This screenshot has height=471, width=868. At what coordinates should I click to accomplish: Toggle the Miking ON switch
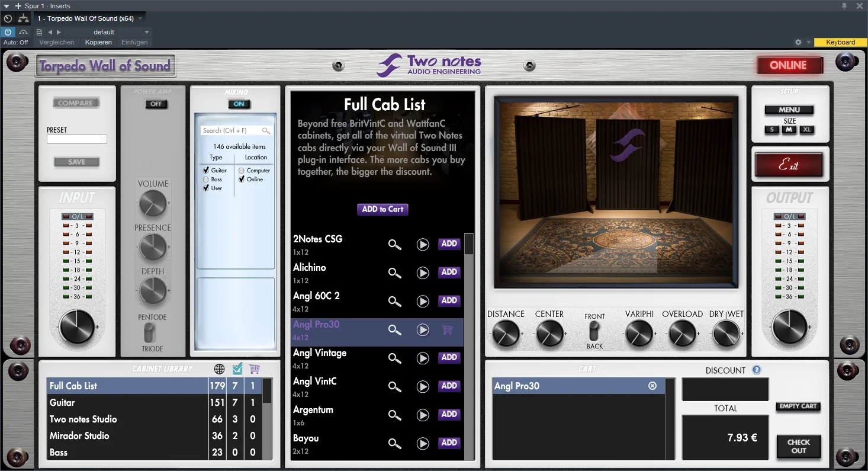(x=239, y=104)
